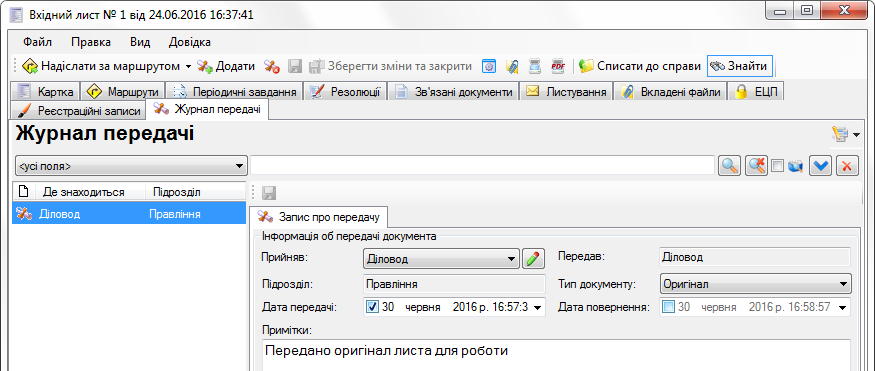
Task: Click the save icon above record tab
Action: [x=269, y=193]
